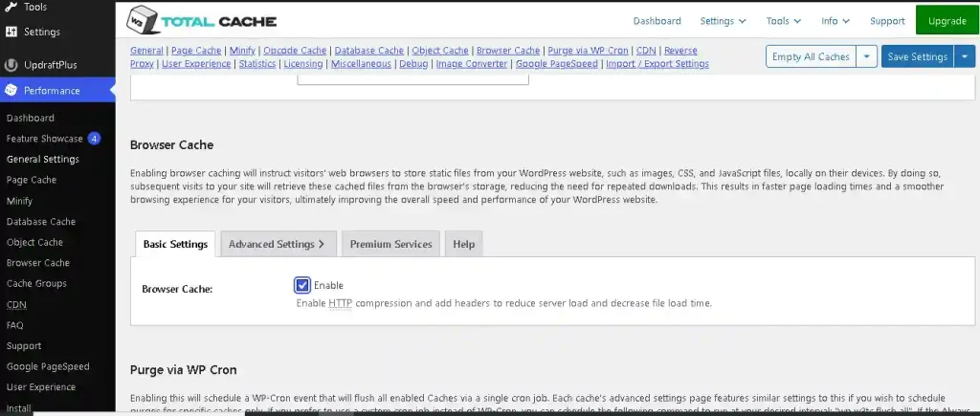The image size is (980, 416).
Task: Jump to CDN anchor link at top
Action: click(x=646, y=51)
